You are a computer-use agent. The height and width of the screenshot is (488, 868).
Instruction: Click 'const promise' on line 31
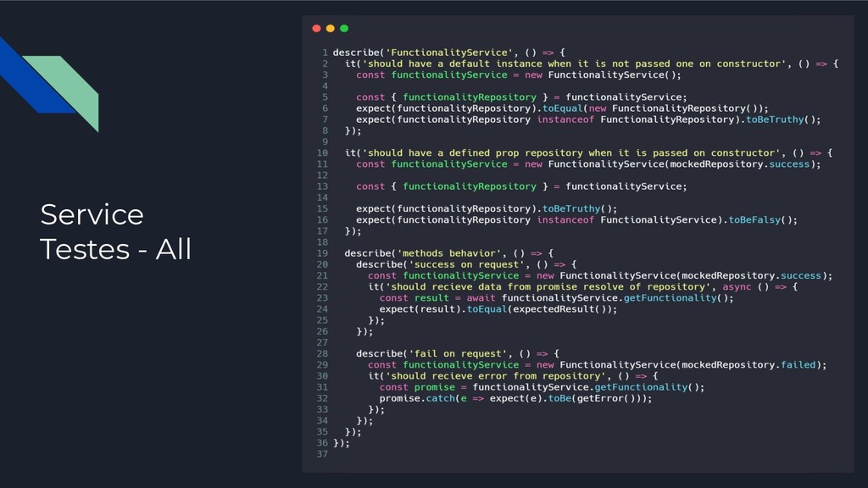point(417,387)
